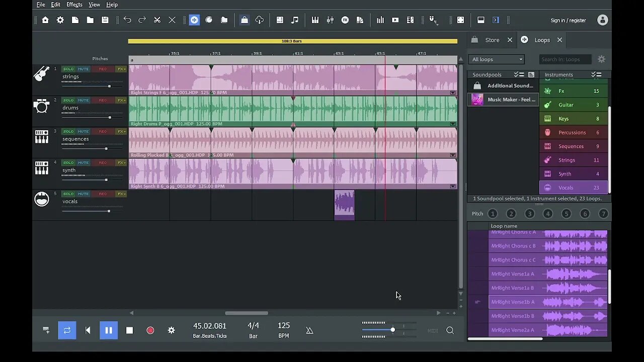Expand the FX dropdown on the vocals track
Image resolution: width=644 pixels, height=362 pixels.
coord(121,194)
